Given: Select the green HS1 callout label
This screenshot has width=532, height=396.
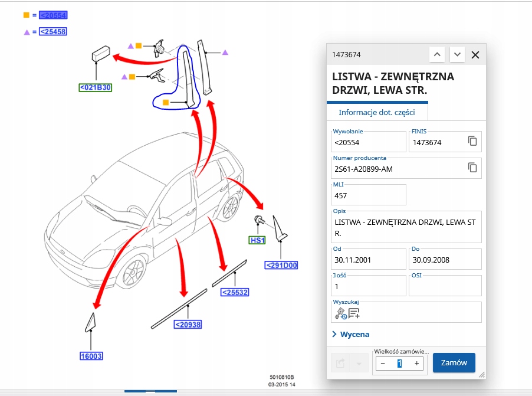Looking at the screenshot, I should point(257,240).
